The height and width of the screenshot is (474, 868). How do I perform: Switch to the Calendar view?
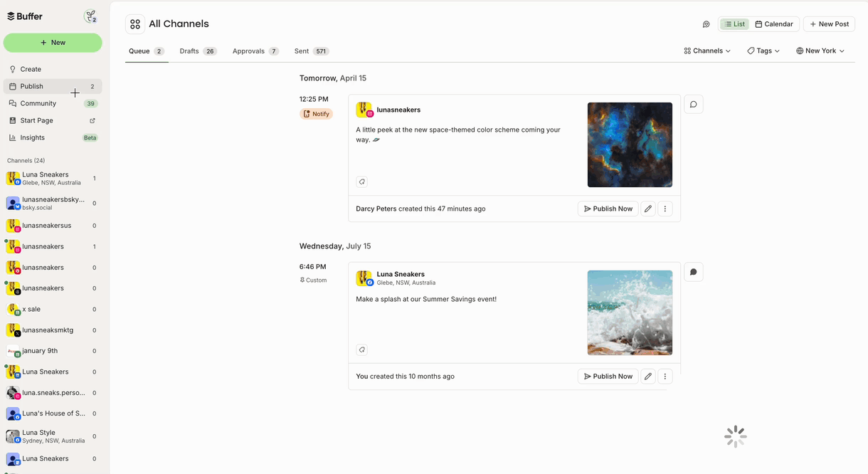click(x=775, y=23)
